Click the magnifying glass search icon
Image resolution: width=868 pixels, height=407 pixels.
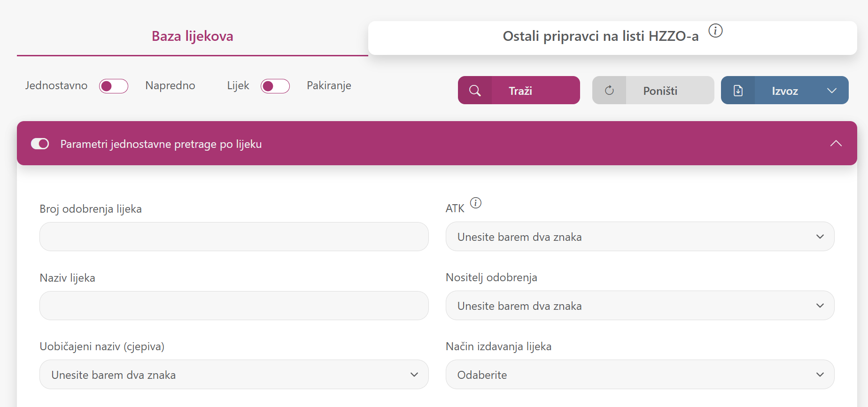point(475,91)
